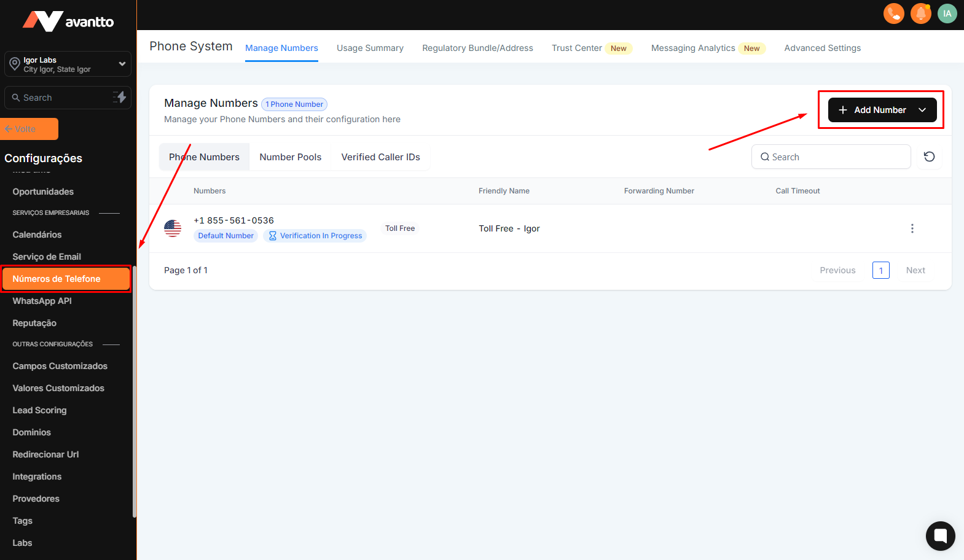Switch to the Usage Summary tab

pyautogui.click(x=370, y=48)
